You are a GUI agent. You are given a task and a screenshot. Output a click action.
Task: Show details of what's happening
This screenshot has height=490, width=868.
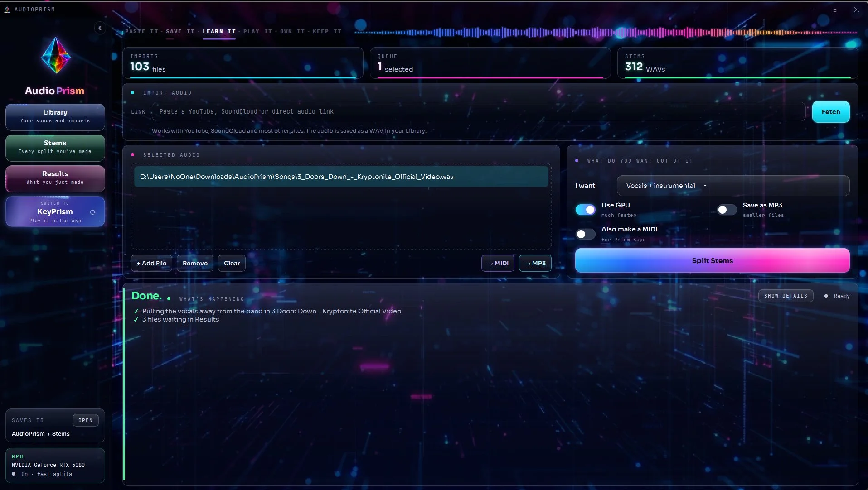[x=786, y=296]
